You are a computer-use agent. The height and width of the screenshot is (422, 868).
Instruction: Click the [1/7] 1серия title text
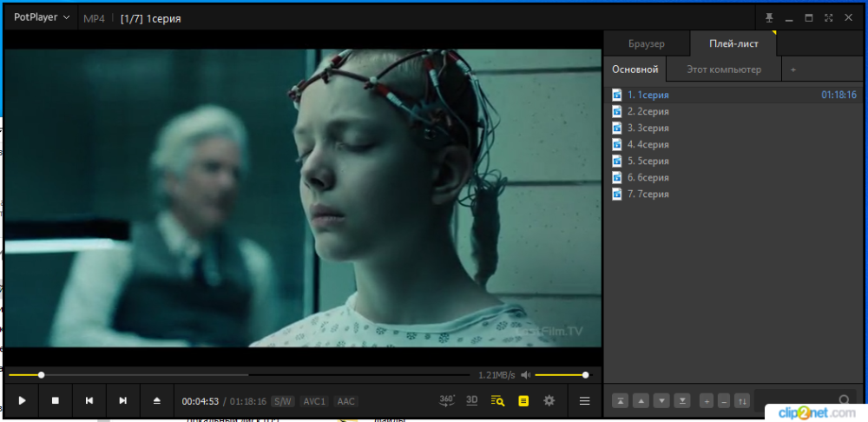click(150, 18)
